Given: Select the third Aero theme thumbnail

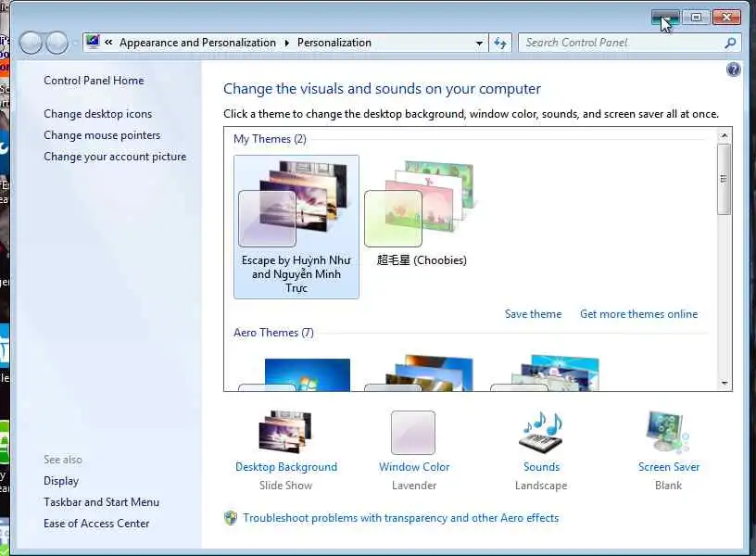Looking at the screenshot, I should [545, 373].
